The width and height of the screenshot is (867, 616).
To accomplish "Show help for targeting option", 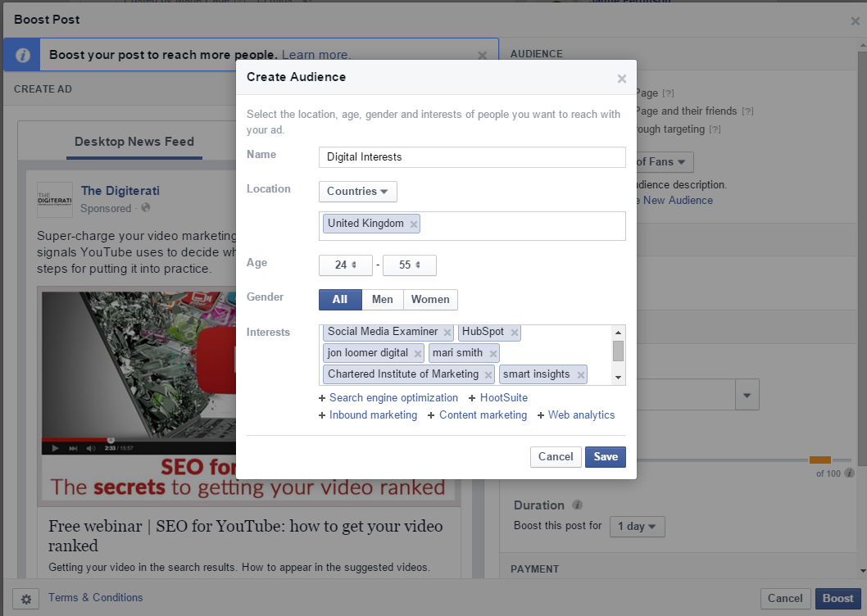I will click(x=715, y=129).
